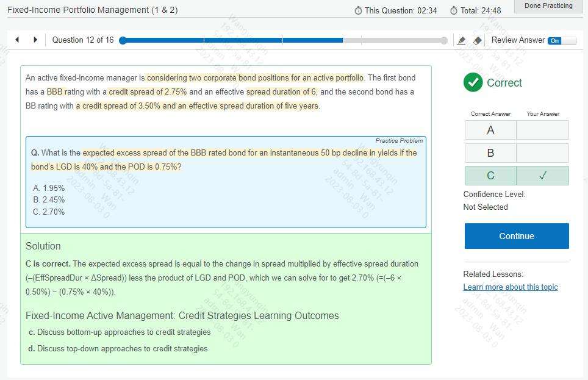Select the eraser tool icon
Screen dimensions: 588x380
coord(478,40)
